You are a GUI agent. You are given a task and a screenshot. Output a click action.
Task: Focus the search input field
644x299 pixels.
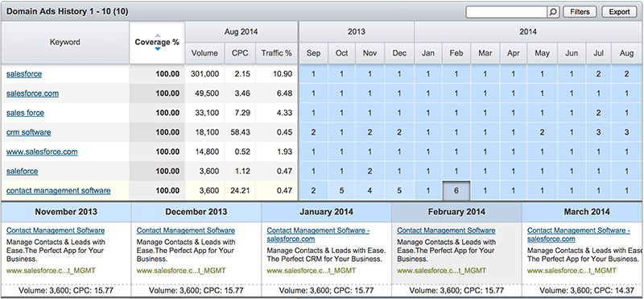[506, 12]
